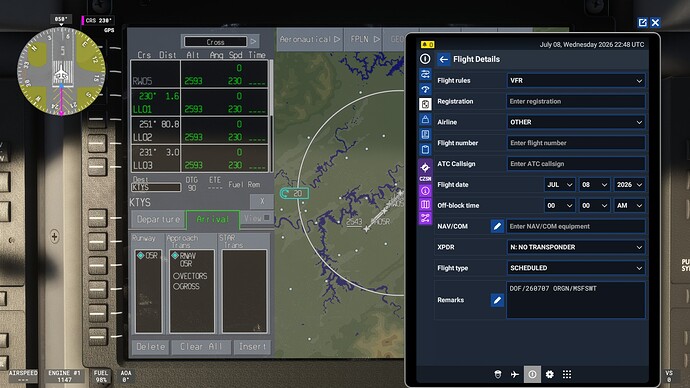Edit NAV/COM equipment with pencil icon
The height and width of the screenshot is (388, 690).
pos(497,226)
